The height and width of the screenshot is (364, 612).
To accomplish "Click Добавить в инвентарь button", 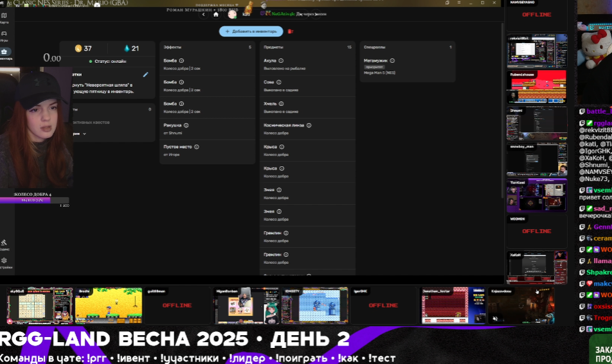I will tap(251, 31).
